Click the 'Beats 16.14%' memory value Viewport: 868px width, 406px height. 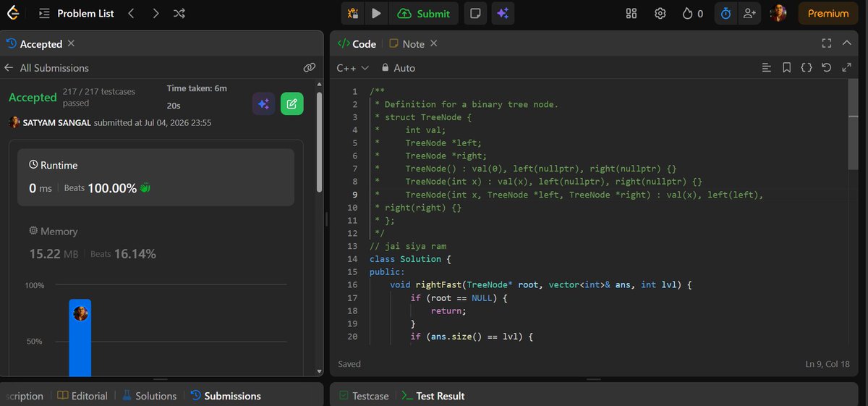[123, 254]
